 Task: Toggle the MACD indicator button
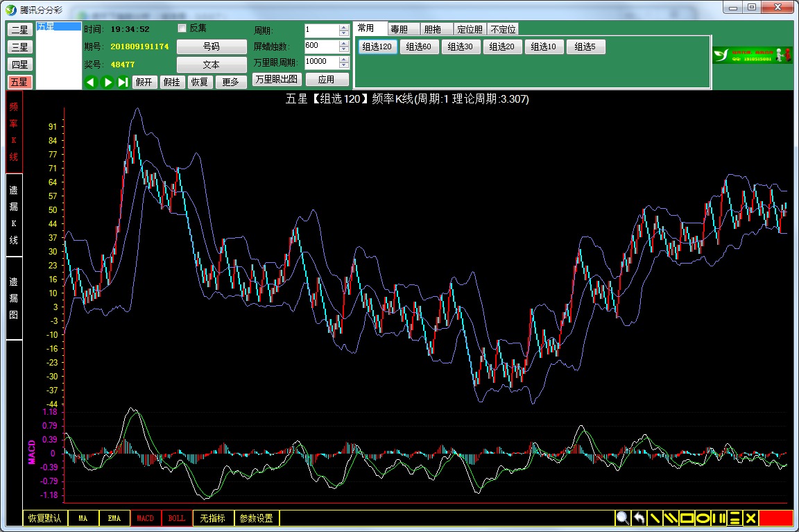146,518
